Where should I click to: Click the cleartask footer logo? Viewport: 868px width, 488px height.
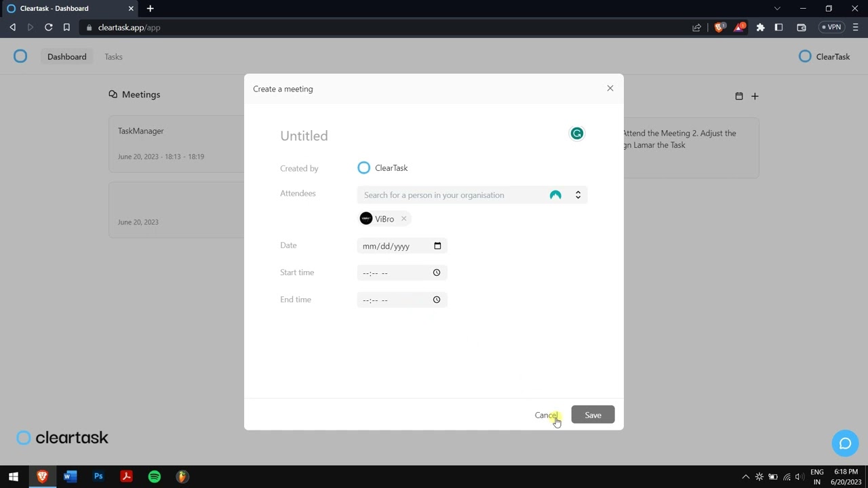coord(62,438)
